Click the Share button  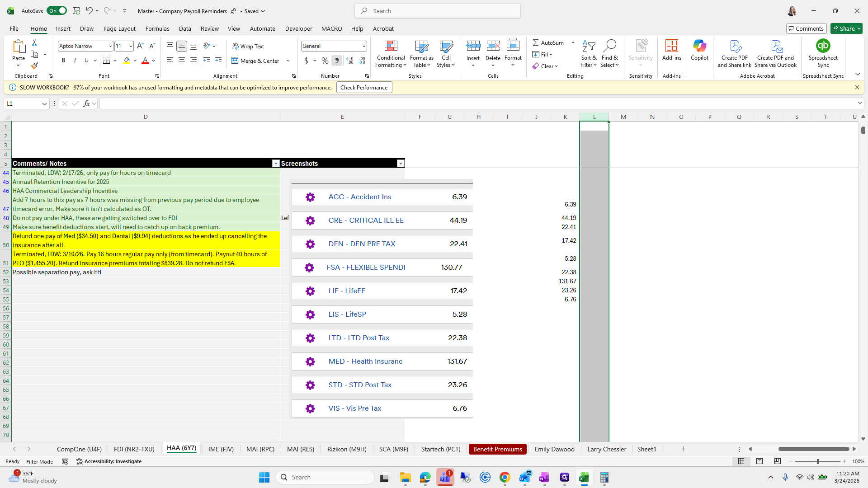[844, 28]
